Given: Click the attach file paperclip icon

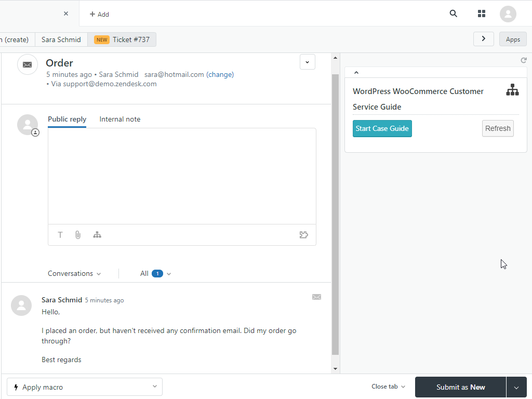Looking at the screenshot, I should click(78, 235).
